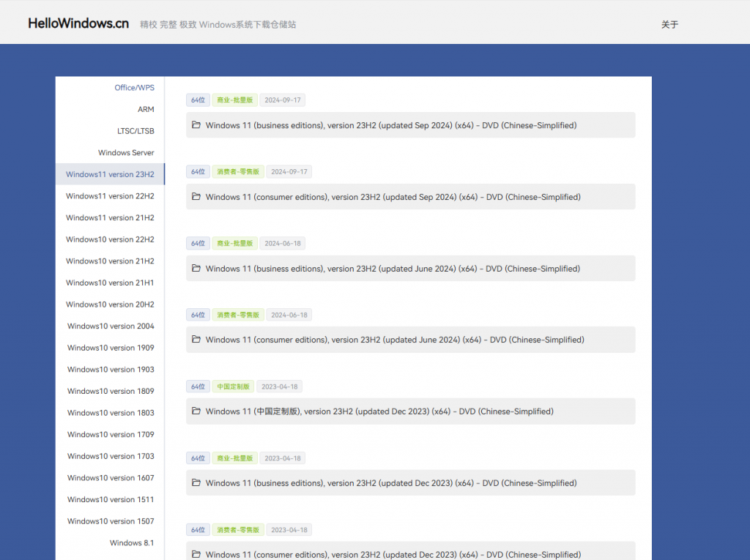Click the 中国定制版 green tag
This screenshot has width=750, height=560.
pos(233,387)
